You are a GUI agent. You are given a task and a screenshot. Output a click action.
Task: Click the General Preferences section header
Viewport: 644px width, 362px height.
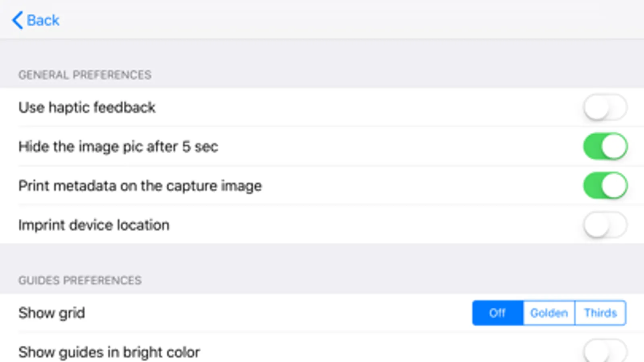tap(85, 75)
